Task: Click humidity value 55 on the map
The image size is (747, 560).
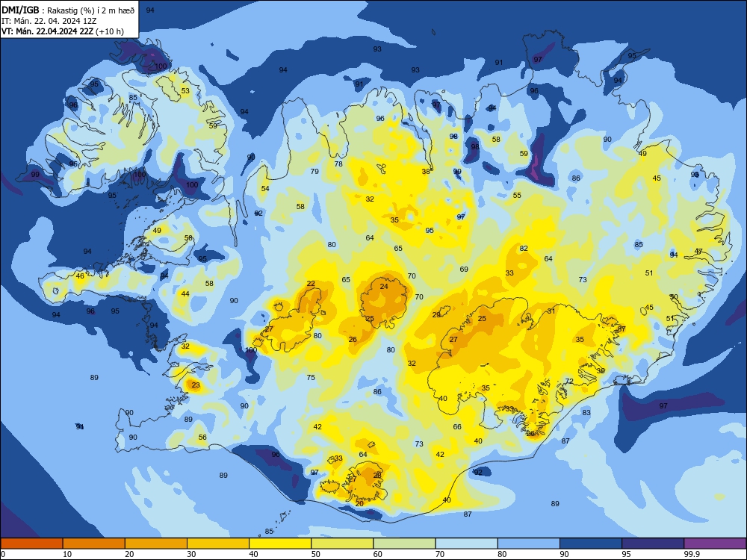Action: (x=517, y=195)
